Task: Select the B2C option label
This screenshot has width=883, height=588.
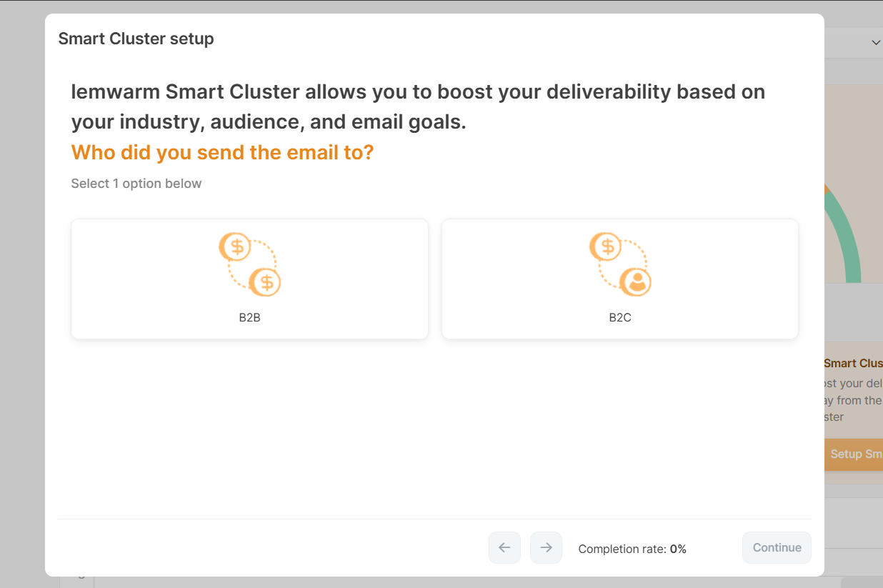Action: point(619,317)
